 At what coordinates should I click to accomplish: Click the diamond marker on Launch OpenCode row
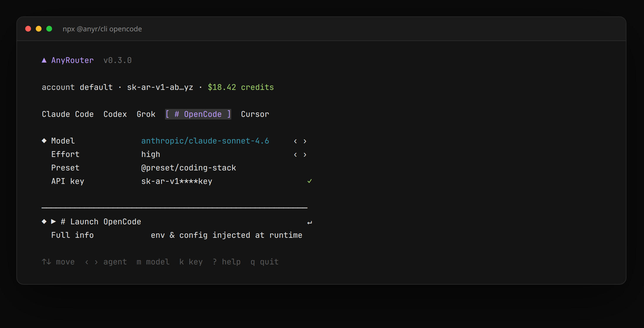pyautogui.click(x=44, y=221)
